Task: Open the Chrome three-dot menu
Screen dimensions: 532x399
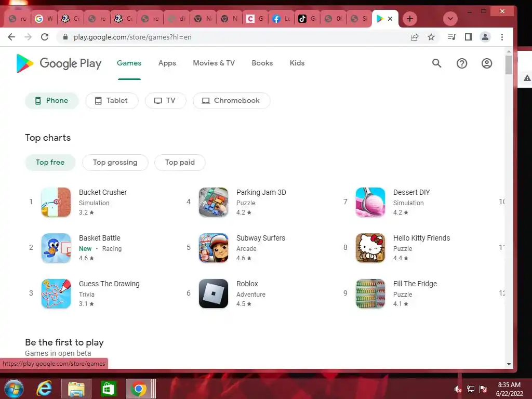Action: coord(502,37)
